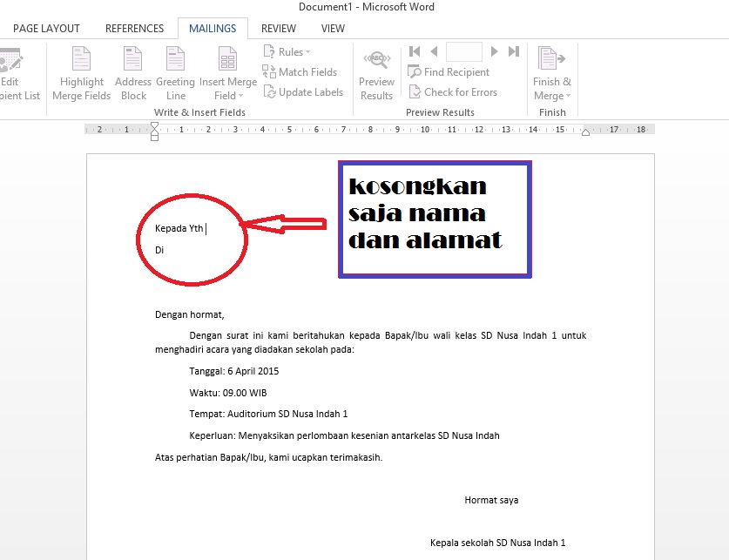
Task: Click Edit Recipient List icon
Action: click(x=10, y=59)
